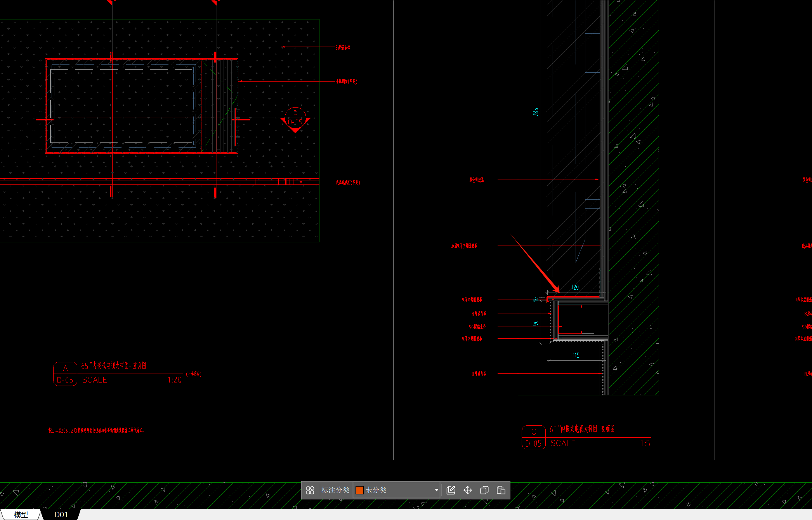Select the D / D-05 section marker circle
This screenshot has width=812, height=520.
pyautogui.click(x=295, y=118)
